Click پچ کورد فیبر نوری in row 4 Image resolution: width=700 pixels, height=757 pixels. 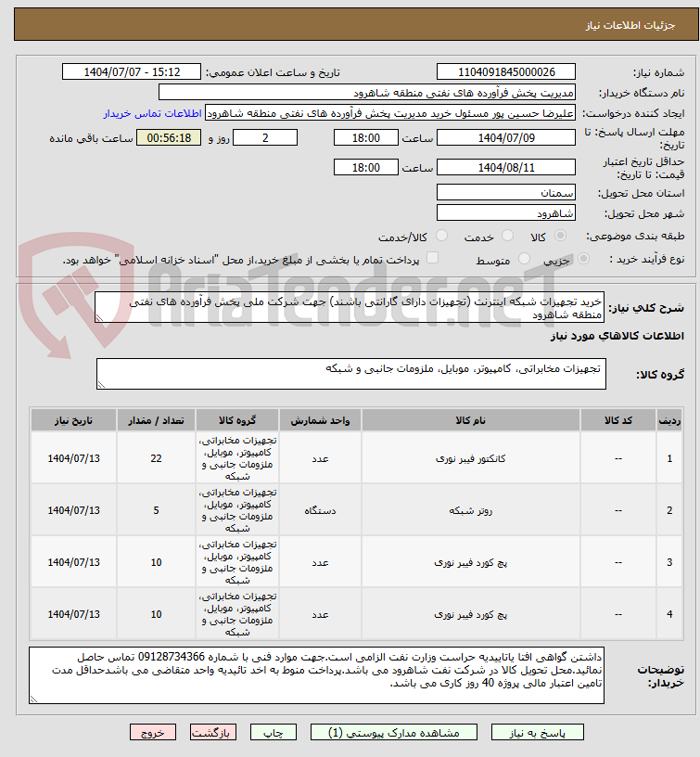470,614
